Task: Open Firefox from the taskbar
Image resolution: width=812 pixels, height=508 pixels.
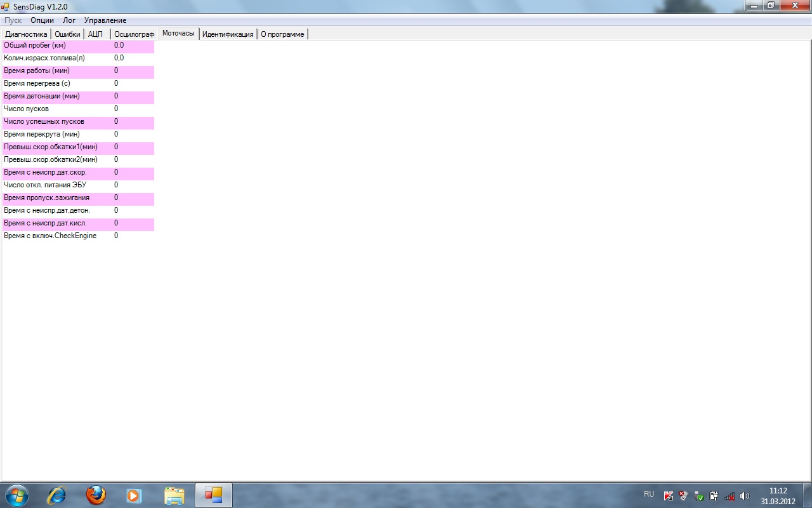Action: coord(96,495)
